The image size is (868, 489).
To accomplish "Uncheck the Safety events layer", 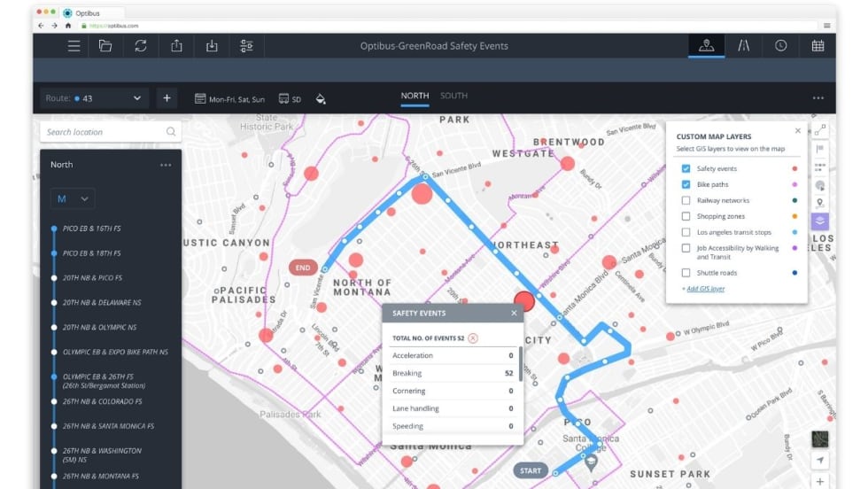I will (x=686, y=168).
